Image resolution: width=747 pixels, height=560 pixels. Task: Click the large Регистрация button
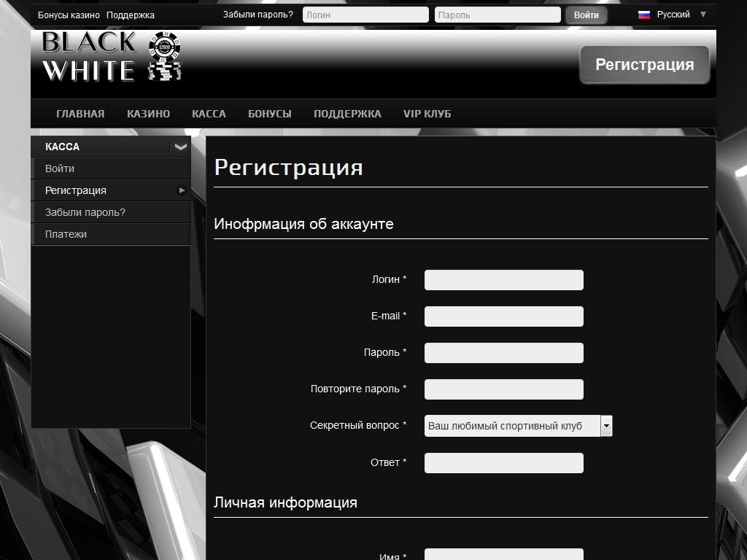[644, 65]
